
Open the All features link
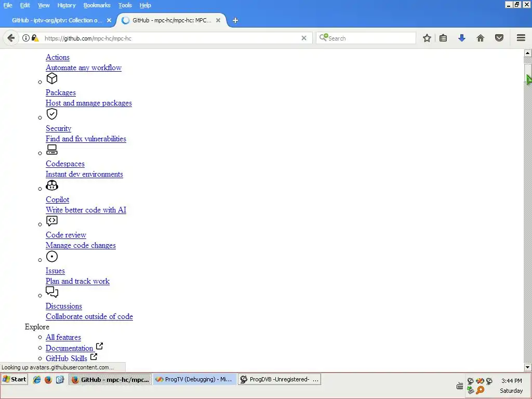pyautogui.click(x=63, y=337)
